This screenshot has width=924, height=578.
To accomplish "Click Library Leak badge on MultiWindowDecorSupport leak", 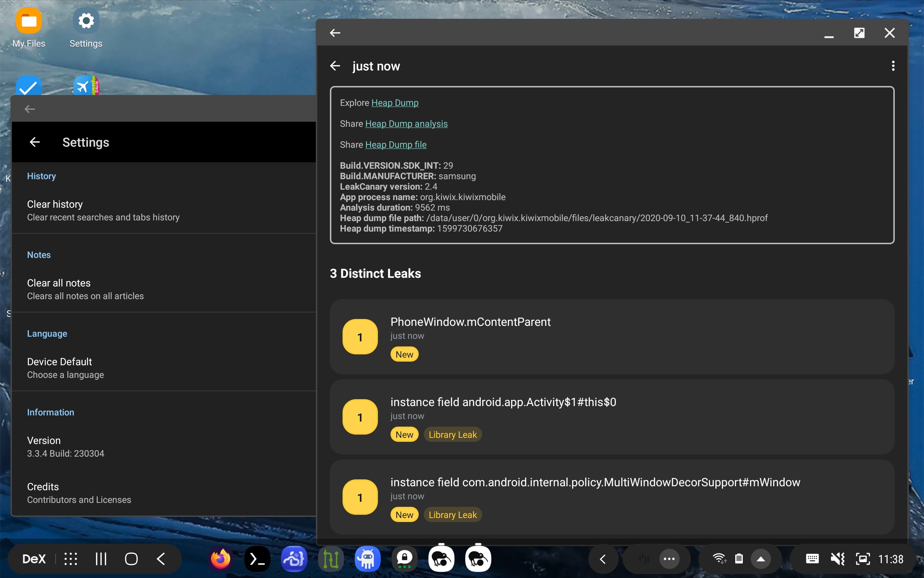I will point(453,515).
